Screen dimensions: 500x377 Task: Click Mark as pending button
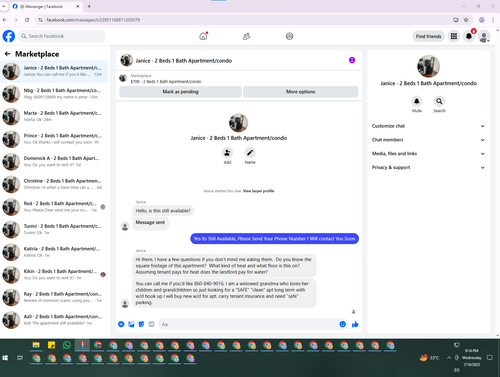180,92
